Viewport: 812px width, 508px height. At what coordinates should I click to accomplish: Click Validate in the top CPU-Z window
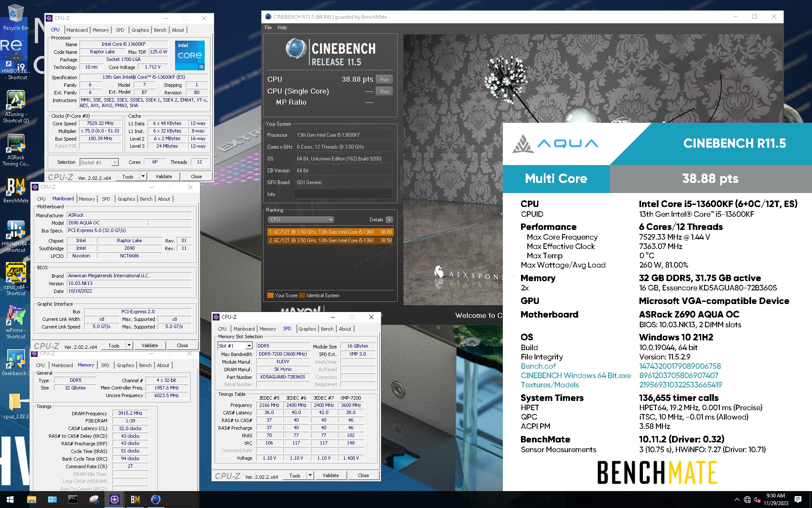[x=164, y=177]
